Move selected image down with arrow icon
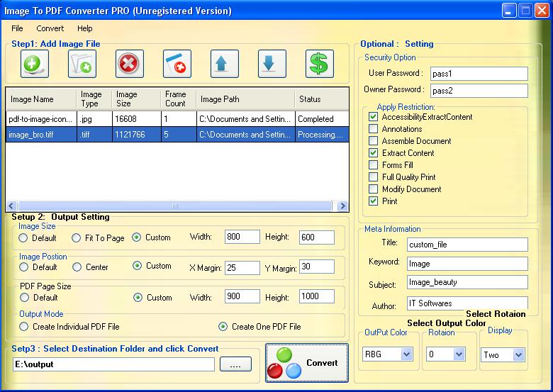 point(272,64)
